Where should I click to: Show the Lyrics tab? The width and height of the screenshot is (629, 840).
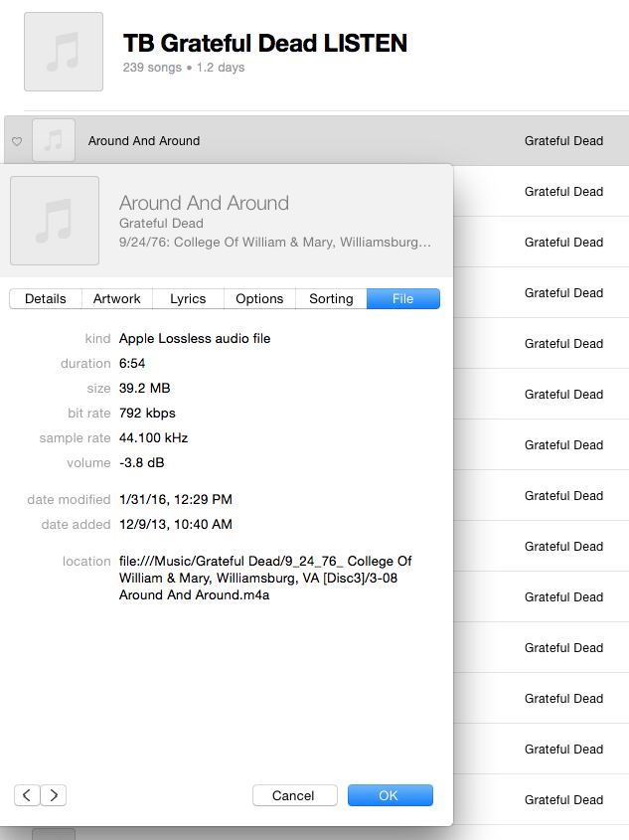[188, 299]
